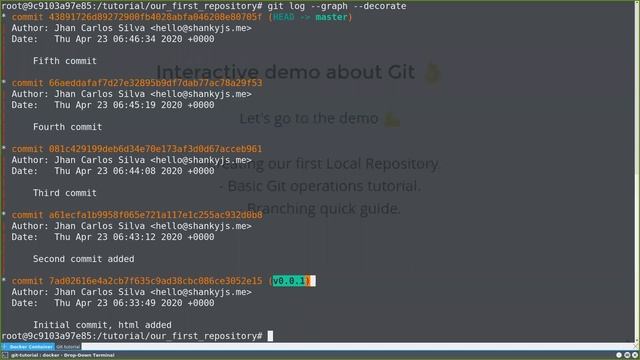Click commit hash starting with 081c4291
640x360 pixels.
(155, 149)
